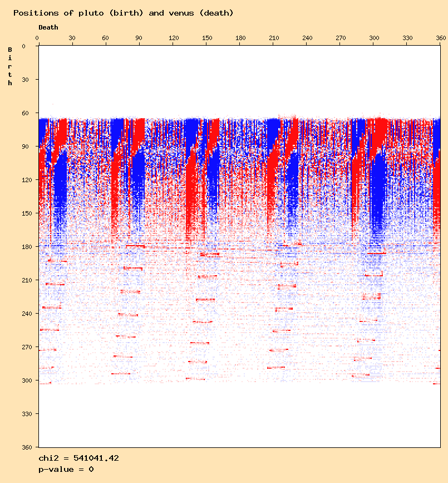Click the 240 tick on Death axis
448x483 pixels.
coord(307,38)
